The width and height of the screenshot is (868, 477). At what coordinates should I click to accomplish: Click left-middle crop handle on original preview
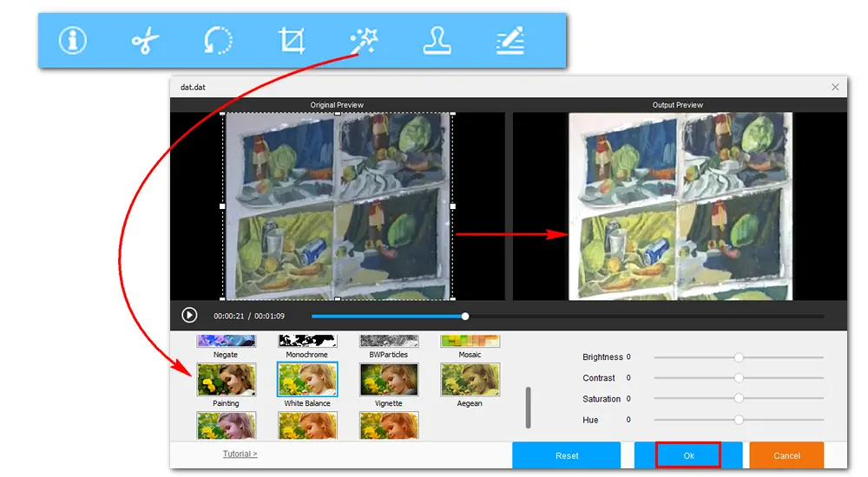pyautogui.click(x=222, y=206)
